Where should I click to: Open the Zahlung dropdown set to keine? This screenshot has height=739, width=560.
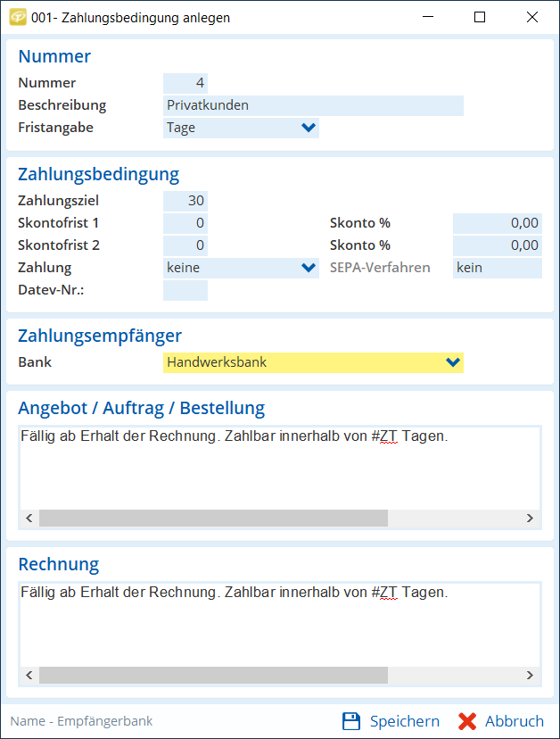point(309,267)
